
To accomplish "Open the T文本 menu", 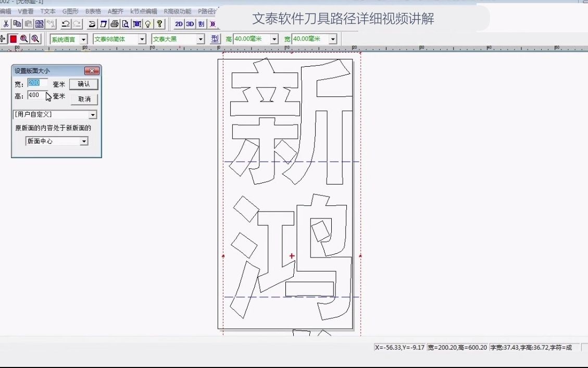I will [47, 10].
